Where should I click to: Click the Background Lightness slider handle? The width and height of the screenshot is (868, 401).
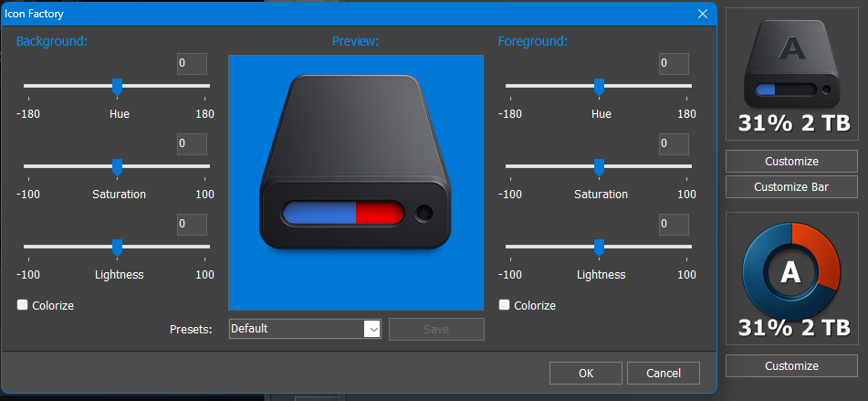pos(117,247)
